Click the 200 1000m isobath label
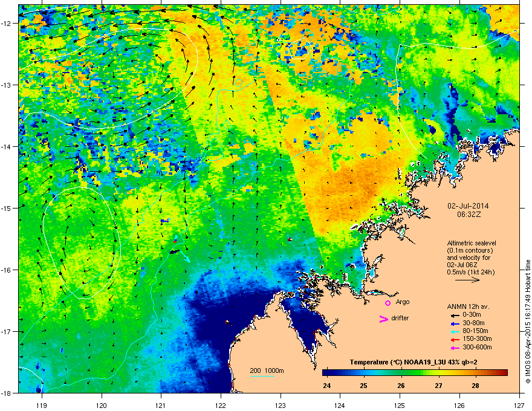Viewport: 532px width, 411px height. 267,371
